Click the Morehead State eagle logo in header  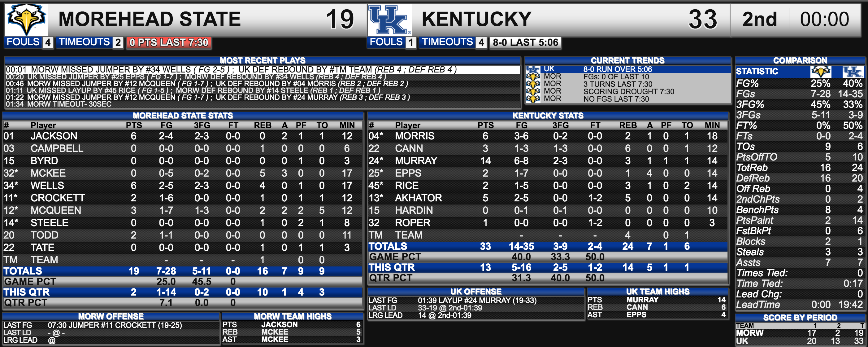tap(27, 20)
